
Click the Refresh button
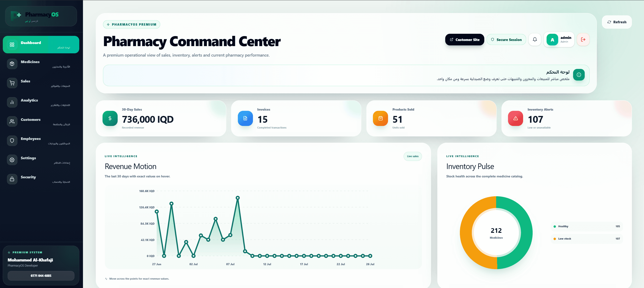(x=617, y=22)
